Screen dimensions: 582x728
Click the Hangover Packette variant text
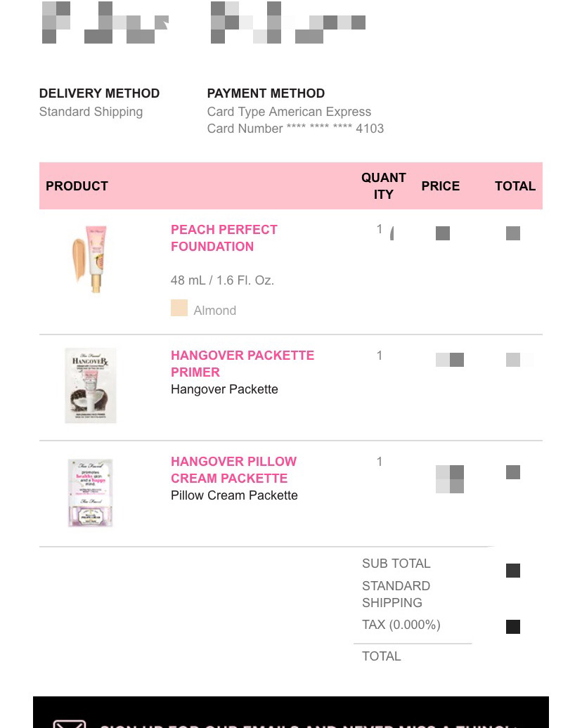click(x=224, y=389)
